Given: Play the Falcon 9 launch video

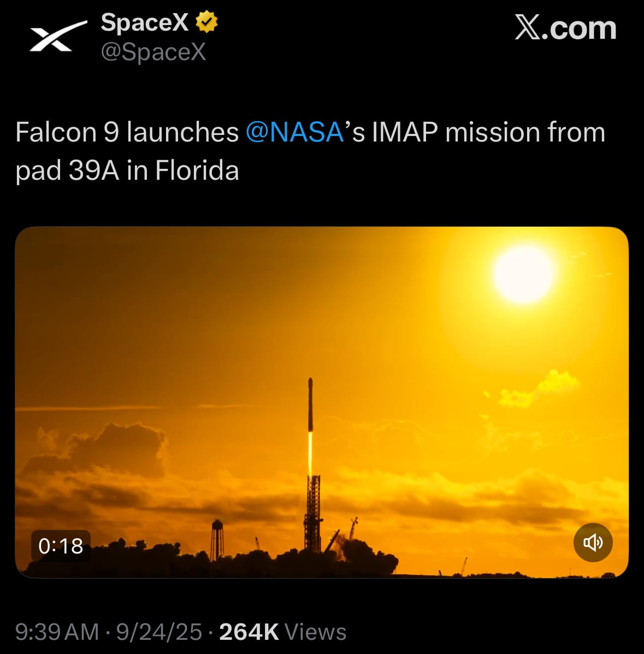Looking at the screenshot, I should 322,350.
